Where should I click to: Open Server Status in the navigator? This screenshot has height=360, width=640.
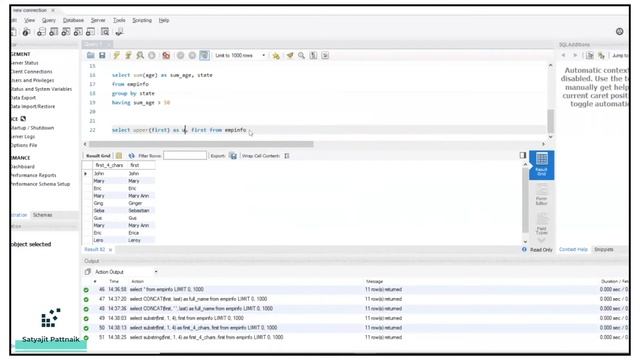[24, 63]
